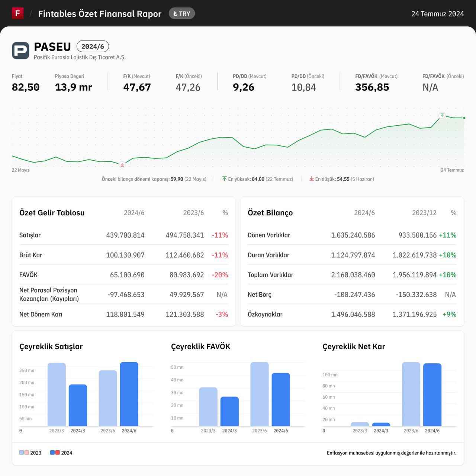
Task: Click the current PD/DD value 9,26
Action: point(244,87)
